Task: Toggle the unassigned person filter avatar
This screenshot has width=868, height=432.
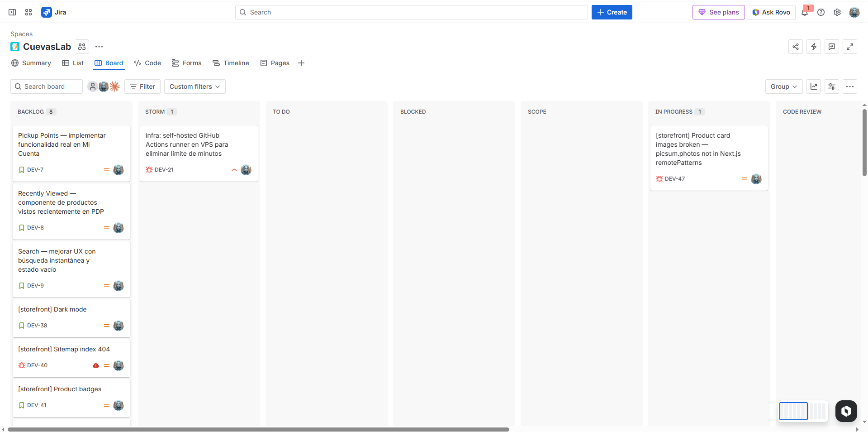Action: click(x=93, y=86)
